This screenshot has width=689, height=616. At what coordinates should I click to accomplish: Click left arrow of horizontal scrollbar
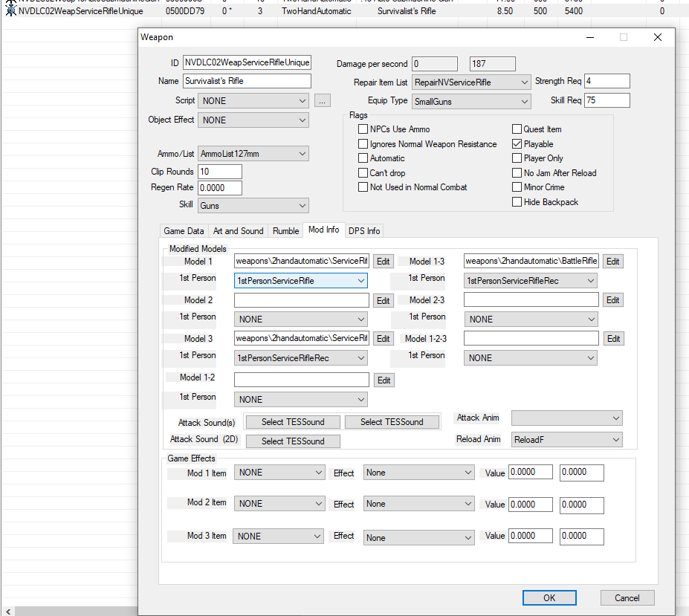click(x=8, y=611)
